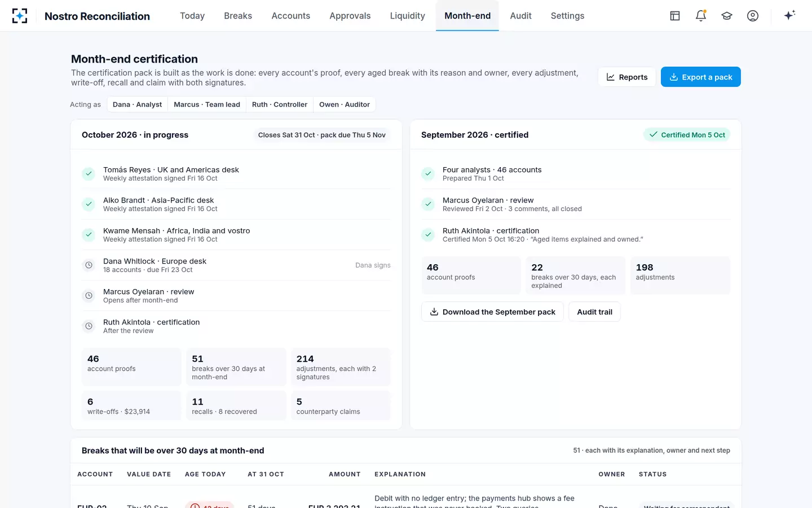Screen dimensions: 812x508
Task: Click the clock icon beside Marcus Oyelaran review in October
Action: tap(89, 296)
